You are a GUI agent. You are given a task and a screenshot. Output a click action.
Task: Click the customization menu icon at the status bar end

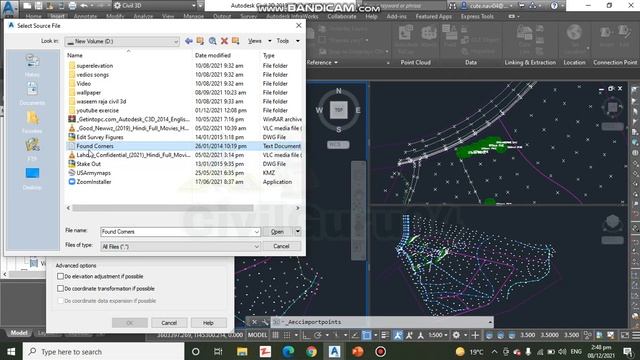click(636, 335)
